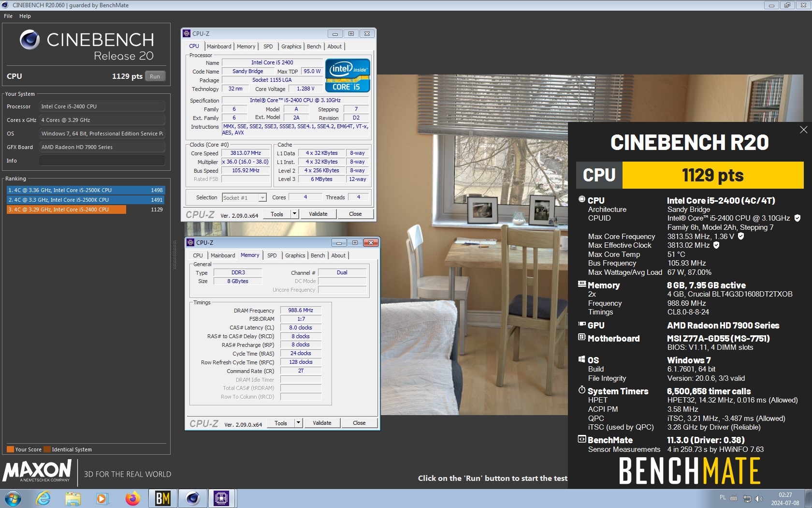Click the Core Speed value 3813.07 MHz
The image size is (812, 508).
[x=246, y=153]
